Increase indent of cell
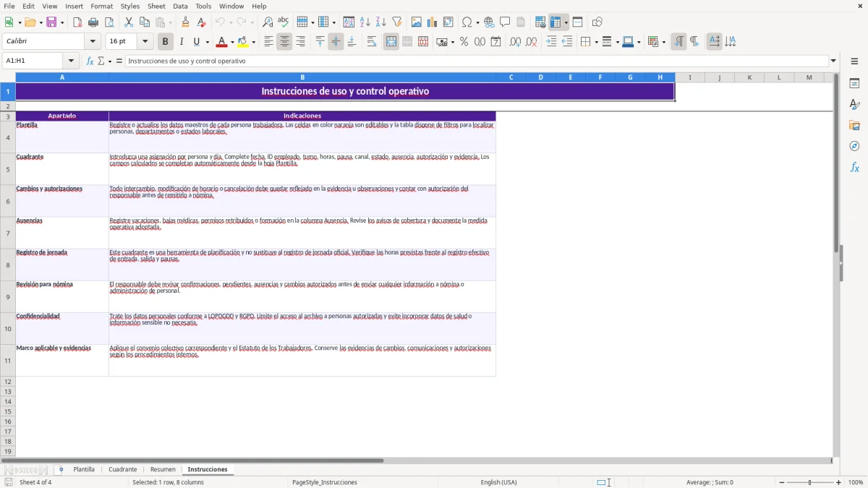The height and width of the screenshot is (488, 868). (551, 42)
